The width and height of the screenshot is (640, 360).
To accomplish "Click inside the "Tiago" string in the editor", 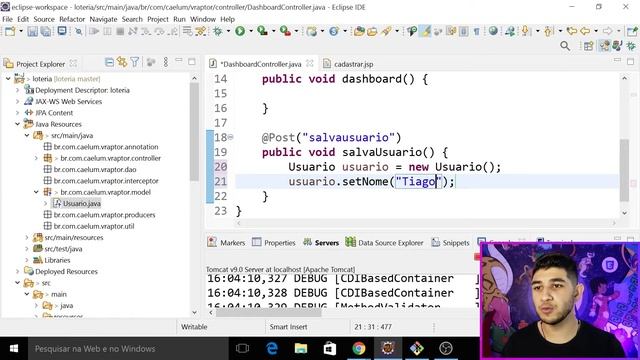I will click(418, 181).
